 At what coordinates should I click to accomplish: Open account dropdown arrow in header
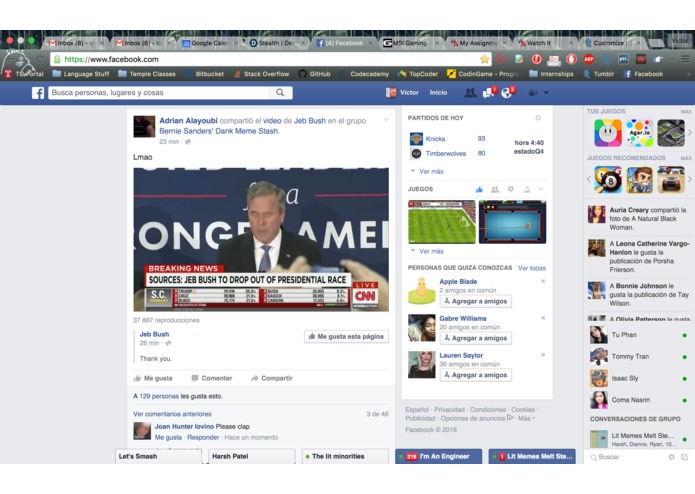coord(546,93)
